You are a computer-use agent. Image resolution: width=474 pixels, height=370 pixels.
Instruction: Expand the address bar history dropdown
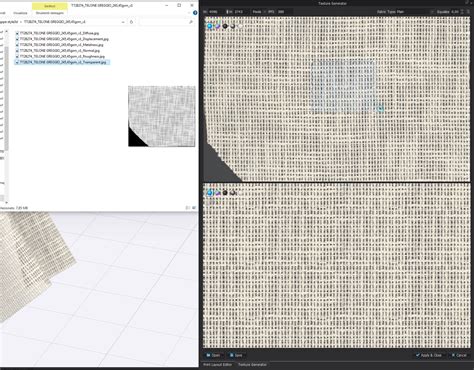pyautogui.click(x=123, y=22)
